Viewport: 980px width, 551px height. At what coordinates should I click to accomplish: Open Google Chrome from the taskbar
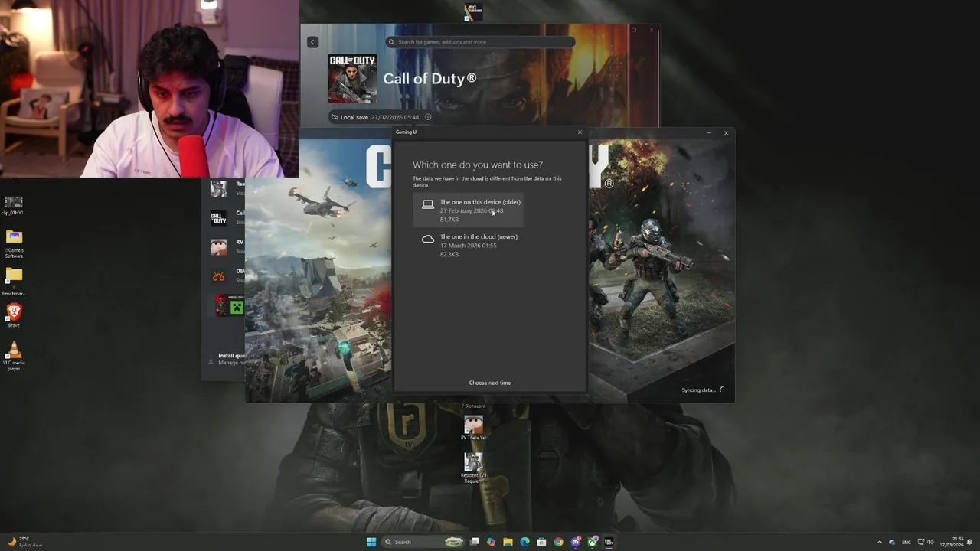pos(558,542)
